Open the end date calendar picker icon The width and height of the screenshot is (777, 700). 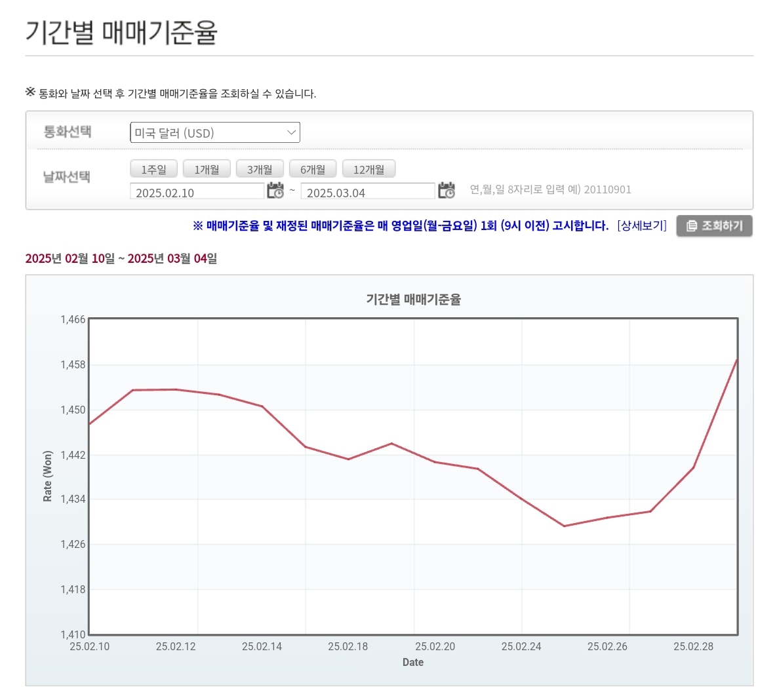(x=447, y=190)
